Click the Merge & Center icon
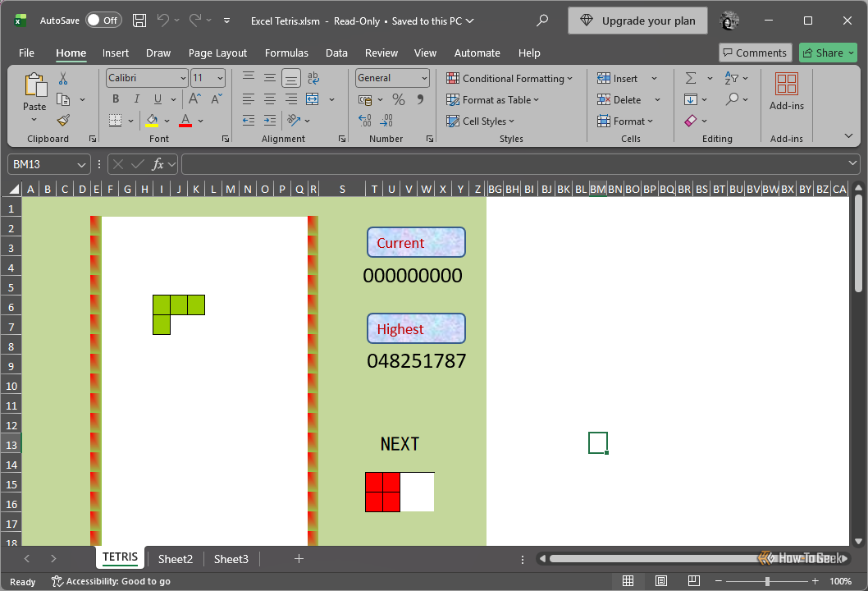This screenshot has height=591, width=868. pyautogui.click(x=313, y=99)
